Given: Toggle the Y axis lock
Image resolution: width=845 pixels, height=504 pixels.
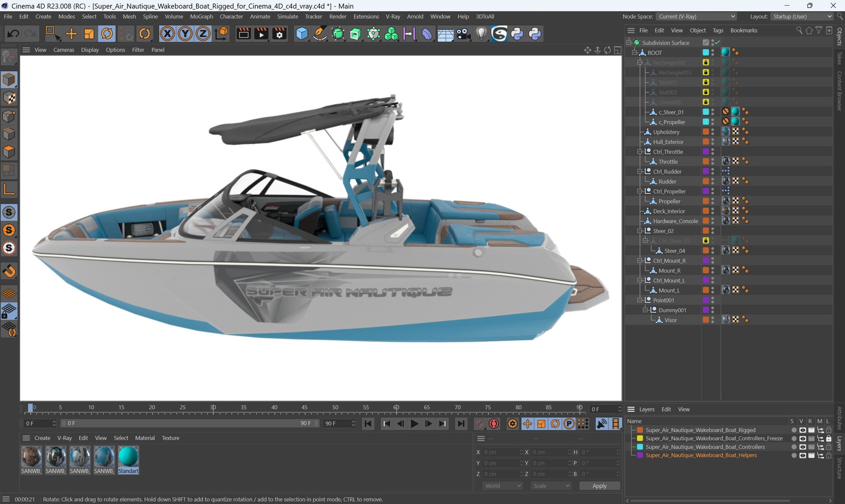Looking at the screenshot, I should (x=185, y=34).
